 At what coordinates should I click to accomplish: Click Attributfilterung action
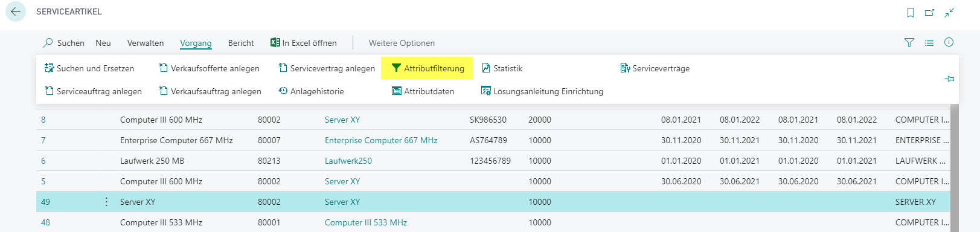[428, 68]
